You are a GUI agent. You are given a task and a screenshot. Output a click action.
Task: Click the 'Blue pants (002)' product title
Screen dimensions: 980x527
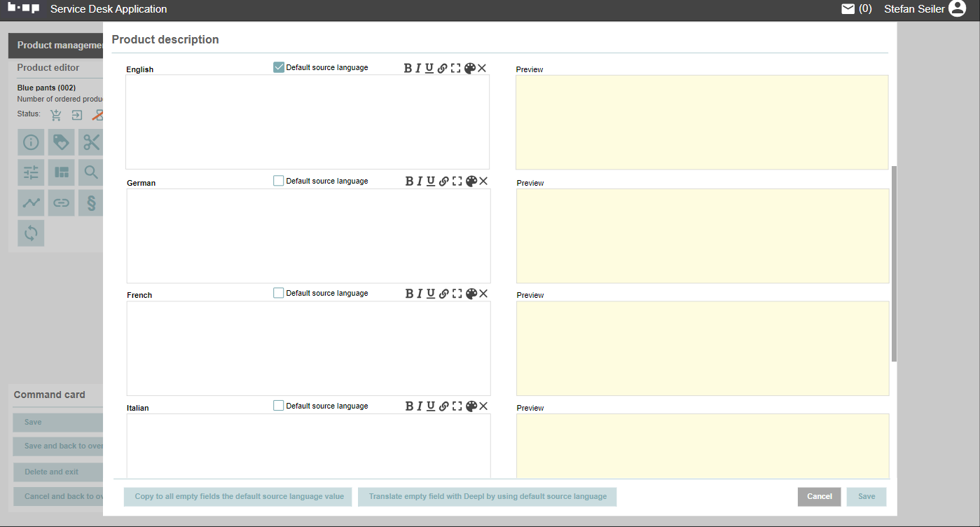46,88
